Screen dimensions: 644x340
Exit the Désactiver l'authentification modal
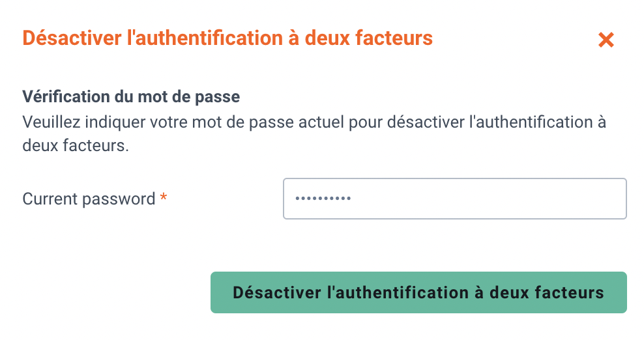(606, 40)
